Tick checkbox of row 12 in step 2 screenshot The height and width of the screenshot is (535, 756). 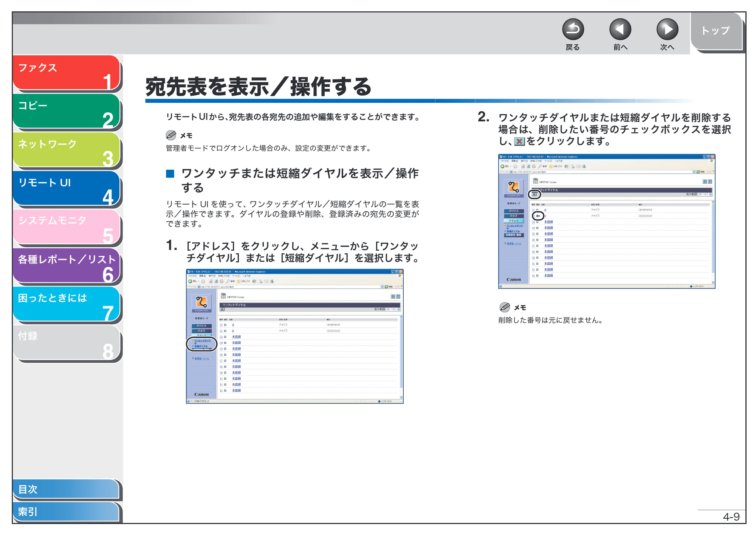[x=537, y=276]
